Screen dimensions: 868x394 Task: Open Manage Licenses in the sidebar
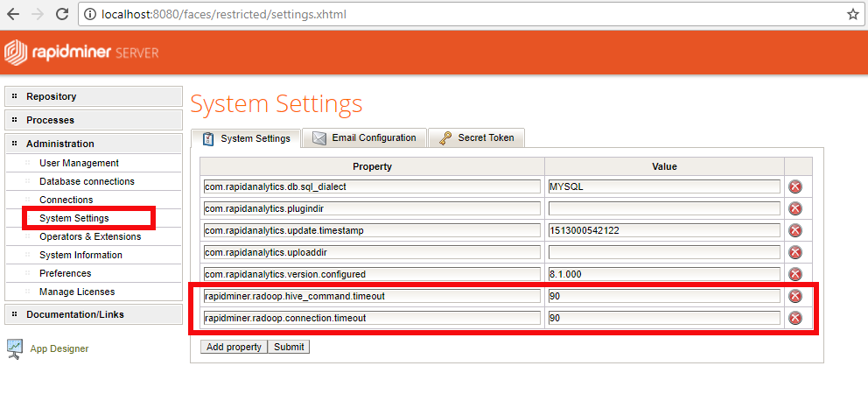pyautogui.click(x=77, y=292)
